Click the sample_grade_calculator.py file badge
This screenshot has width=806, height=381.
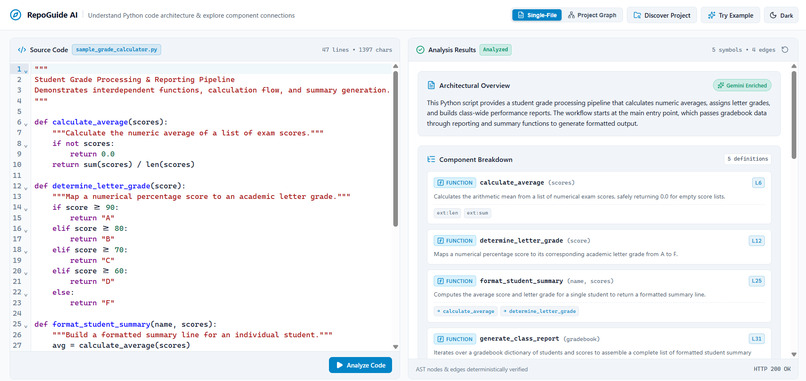pyautogui.click(x=117, y=50)
